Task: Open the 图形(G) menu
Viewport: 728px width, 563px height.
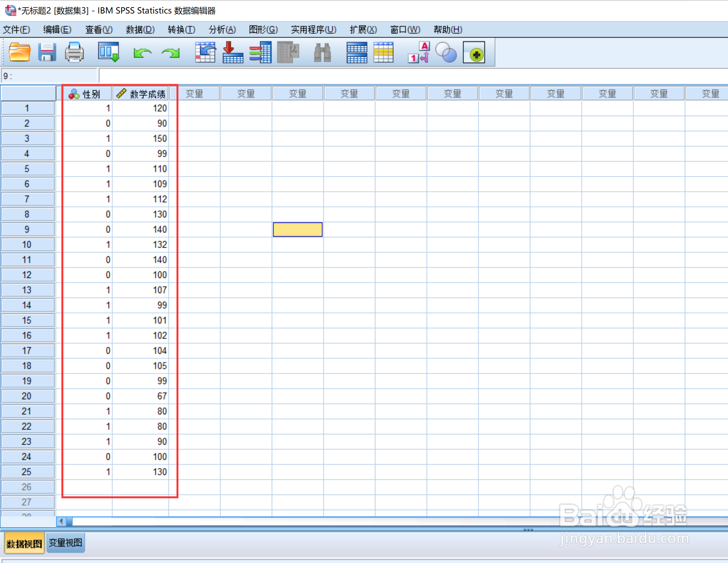Action: (263, 30)
